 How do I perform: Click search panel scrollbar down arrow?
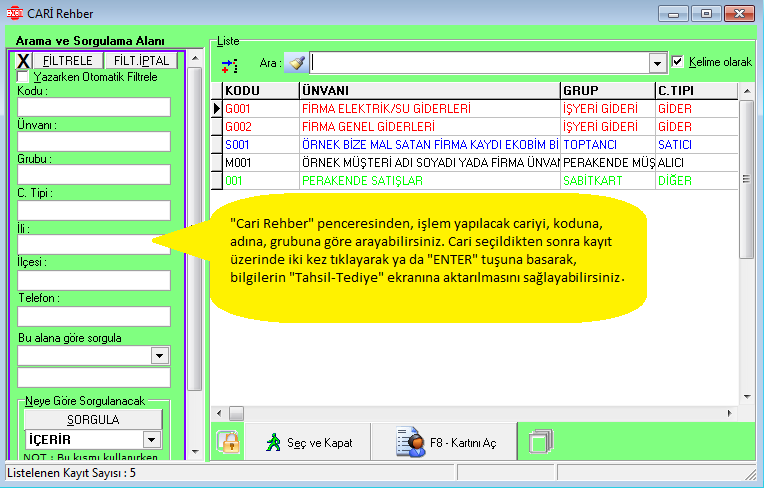195,451
